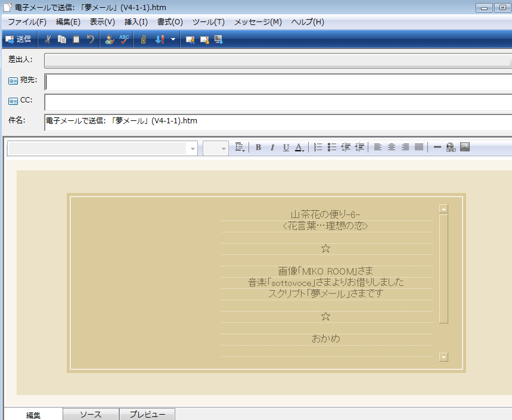Screen dimensions: 512x420
Task: Click the 送信 send button
Action: point(18,39)
